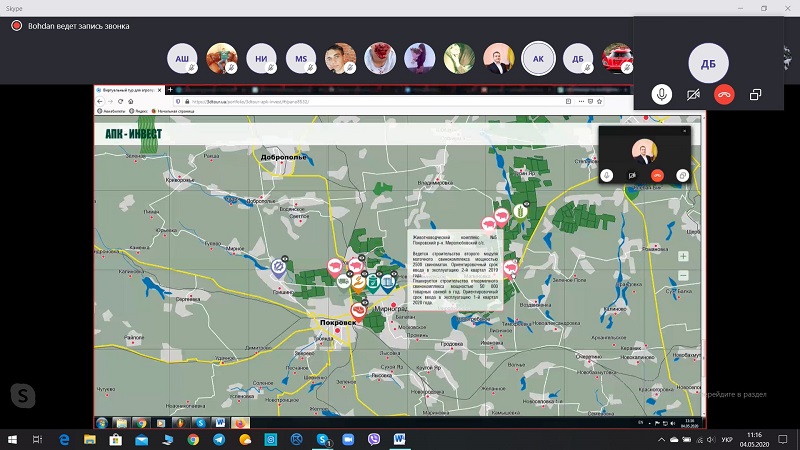Click home icon in shared browser

pos(131,102)
